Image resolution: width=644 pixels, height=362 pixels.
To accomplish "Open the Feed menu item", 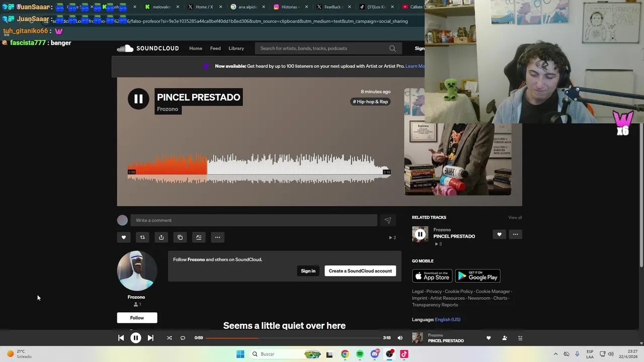I will [x=215, y=48].
